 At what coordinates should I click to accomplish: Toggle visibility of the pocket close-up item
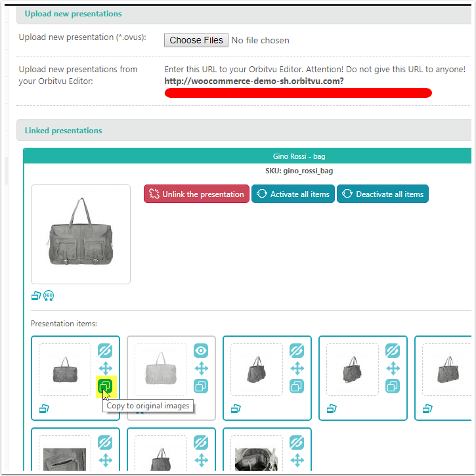pos(105,443)
